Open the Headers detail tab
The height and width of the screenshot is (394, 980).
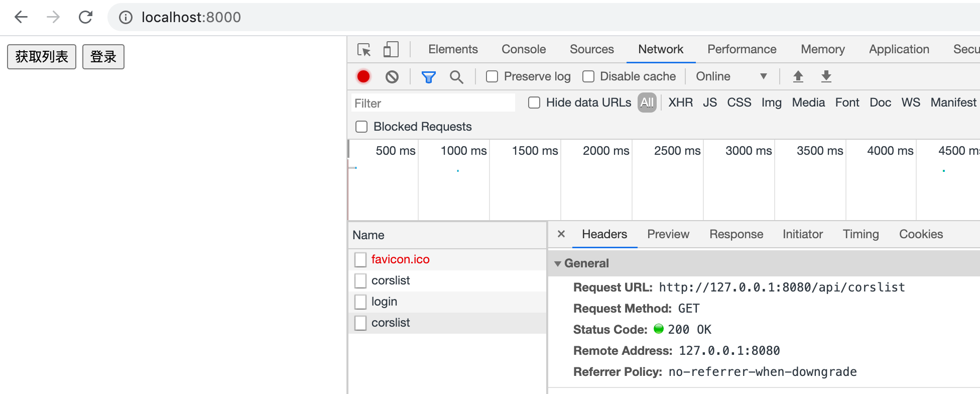(x=604, y=234)
